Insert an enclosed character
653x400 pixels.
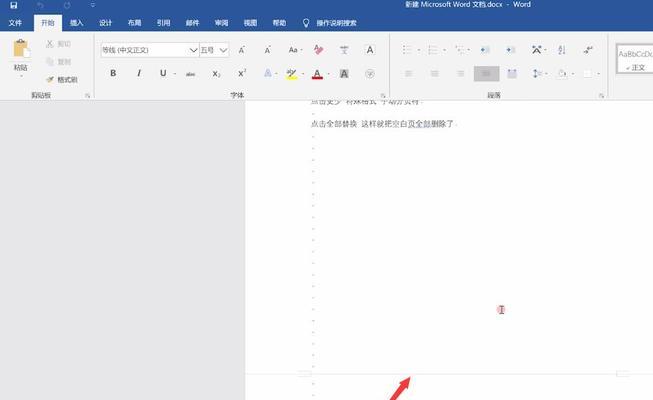point(370,74)
